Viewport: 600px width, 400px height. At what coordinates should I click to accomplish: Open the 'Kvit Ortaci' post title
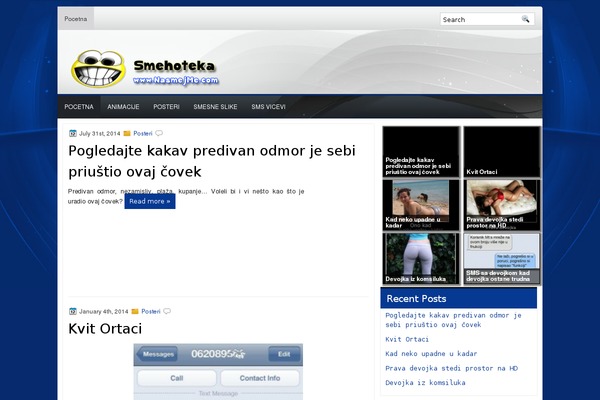point(105,328)
